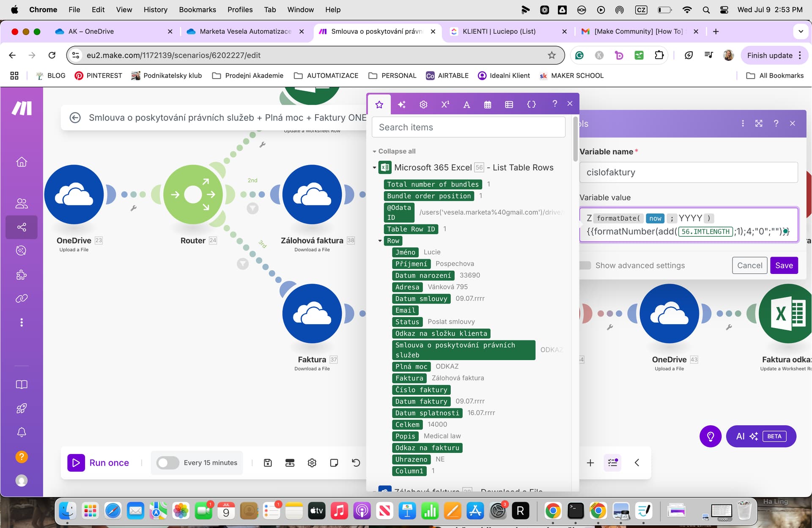The image size is (812, 528).
Task: Open the Date and time functions tab
Action: click(487, 104)
